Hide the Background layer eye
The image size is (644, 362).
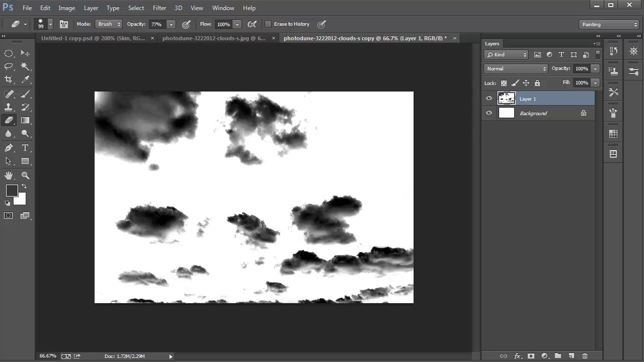pyautogui.click(x=489, y=113)
